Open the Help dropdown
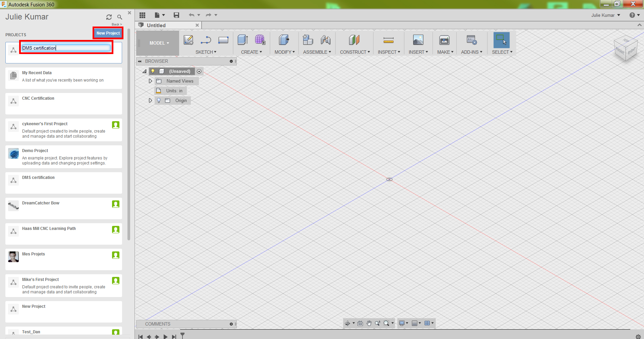644x339 pixels. 635,15
